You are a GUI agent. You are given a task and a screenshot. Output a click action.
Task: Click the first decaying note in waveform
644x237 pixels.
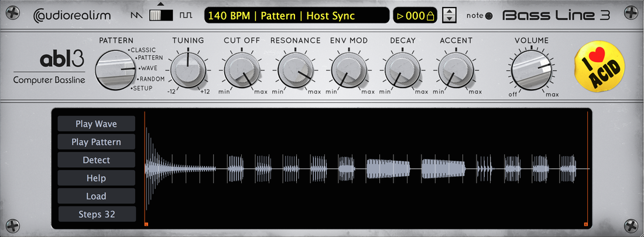tap(180, 169)
